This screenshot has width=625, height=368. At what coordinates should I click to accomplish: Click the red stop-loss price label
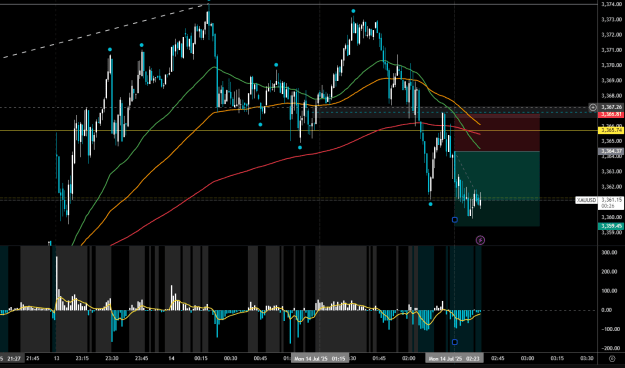point(611,114)
